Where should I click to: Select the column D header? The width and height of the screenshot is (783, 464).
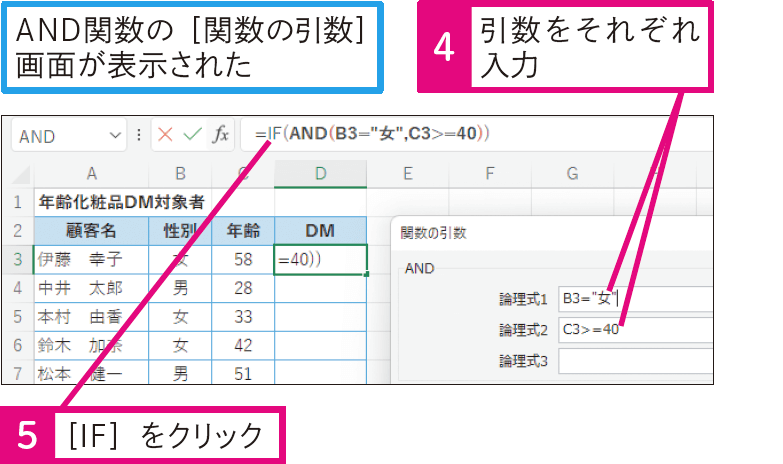click(x=321, y=174)
